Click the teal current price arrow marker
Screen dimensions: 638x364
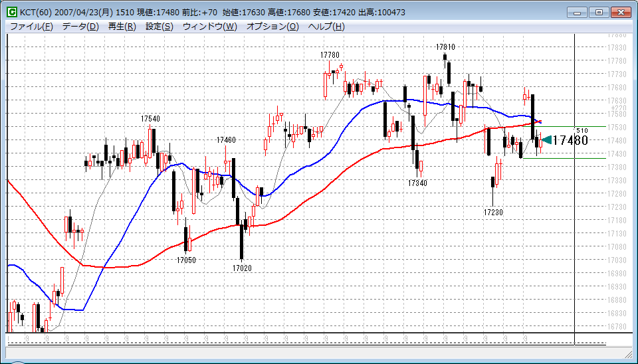click(546, 139)
